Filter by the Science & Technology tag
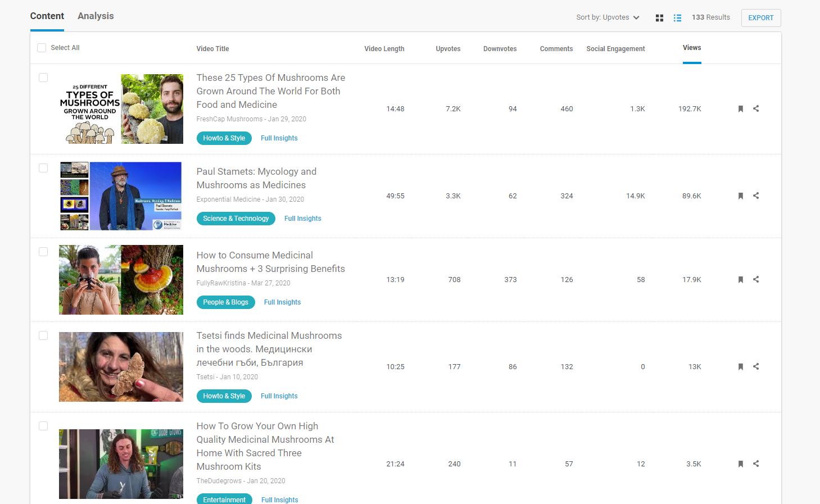 235,219
